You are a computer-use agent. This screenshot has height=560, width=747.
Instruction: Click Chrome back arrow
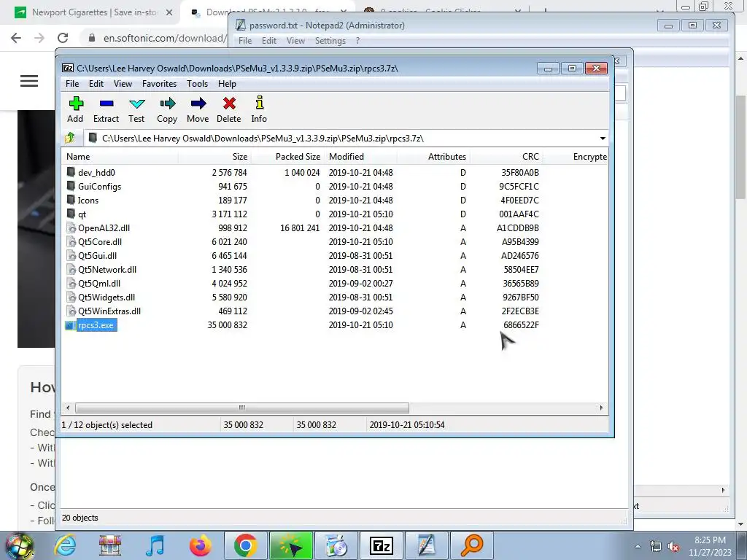[x=16, y=38]
